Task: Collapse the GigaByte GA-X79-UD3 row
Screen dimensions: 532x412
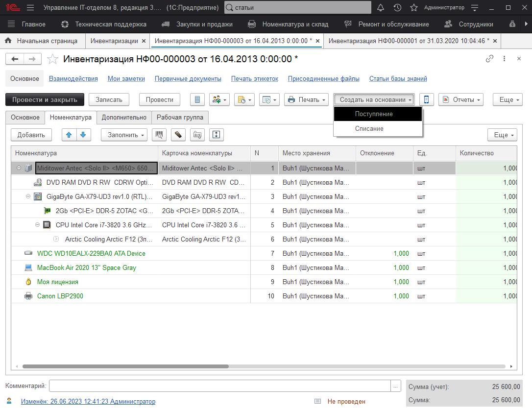Action: (28, 196)
